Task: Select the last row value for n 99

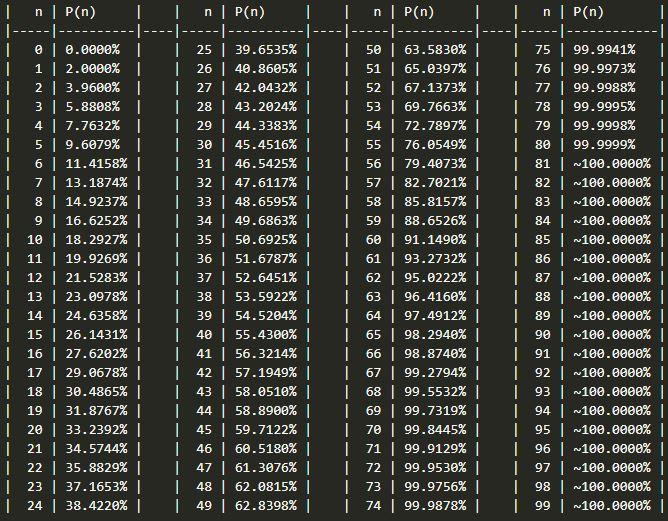Action: (612, 506)
